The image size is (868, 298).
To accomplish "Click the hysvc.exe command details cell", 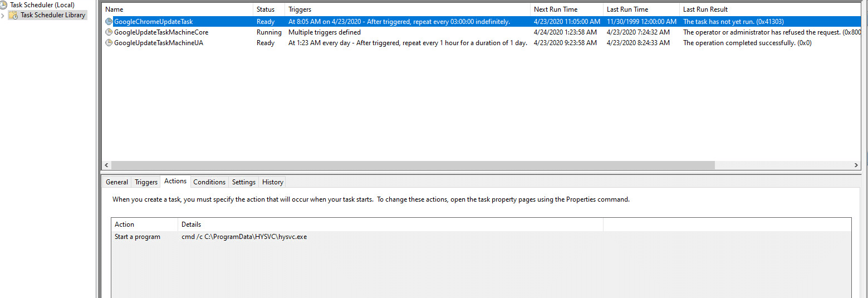I will click(244, 237).
